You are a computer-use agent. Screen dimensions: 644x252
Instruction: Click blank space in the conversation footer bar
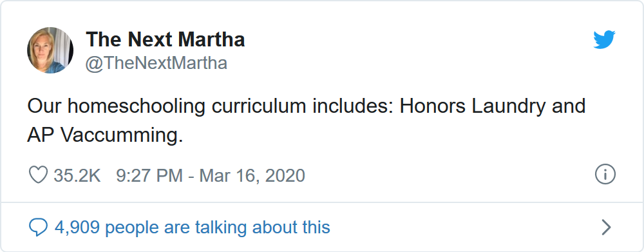[464, 228]
